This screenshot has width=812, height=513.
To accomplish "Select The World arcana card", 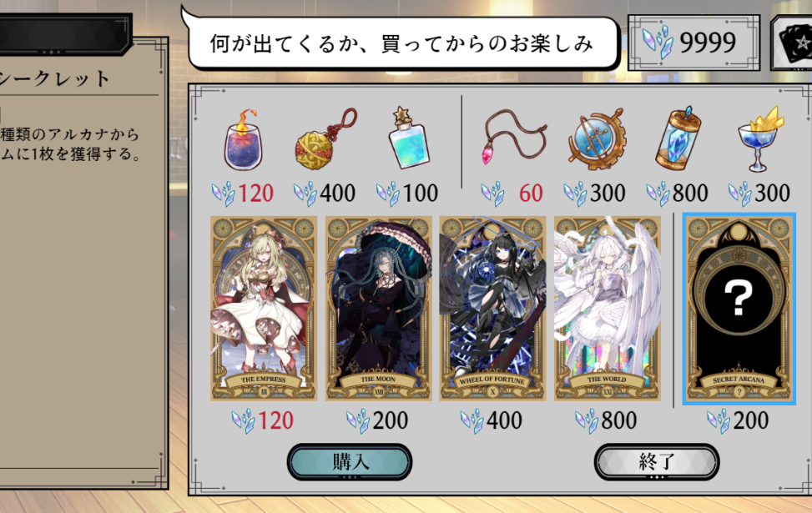I will (607, 309).
